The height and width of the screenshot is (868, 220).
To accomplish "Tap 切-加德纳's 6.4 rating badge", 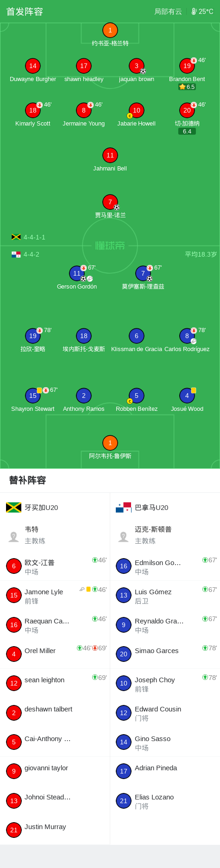I will pos(187,132).
